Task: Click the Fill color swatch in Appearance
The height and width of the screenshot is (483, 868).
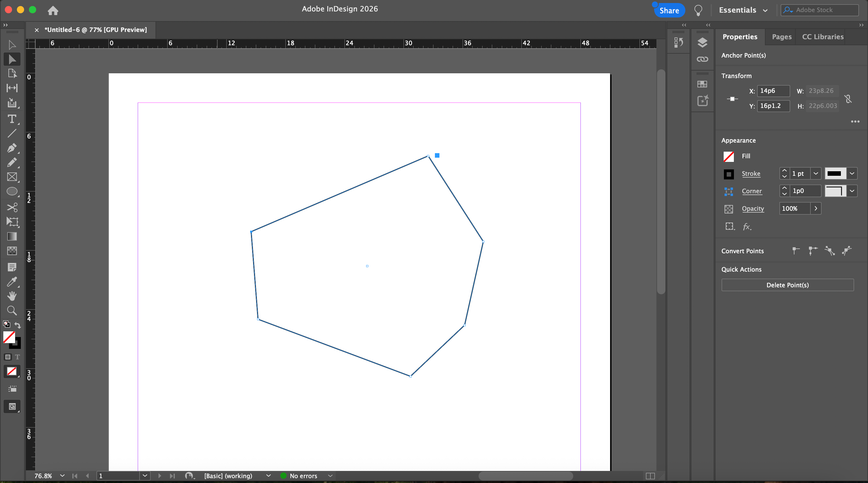Action: [728, 156]
